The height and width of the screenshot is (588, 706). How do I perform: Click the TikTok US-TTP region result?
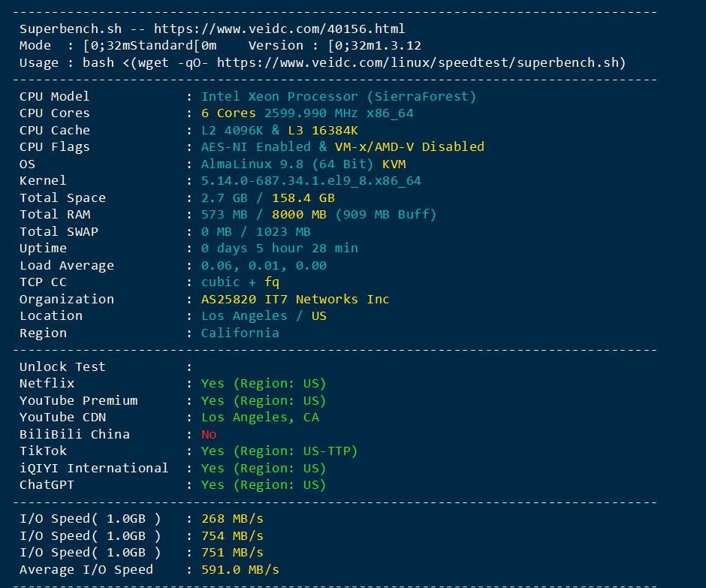[279, 451]
